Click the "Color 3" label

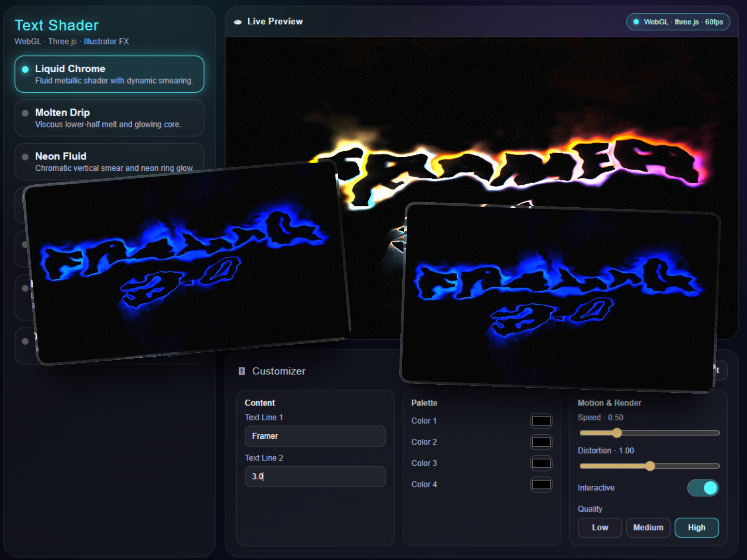point(424,463)
